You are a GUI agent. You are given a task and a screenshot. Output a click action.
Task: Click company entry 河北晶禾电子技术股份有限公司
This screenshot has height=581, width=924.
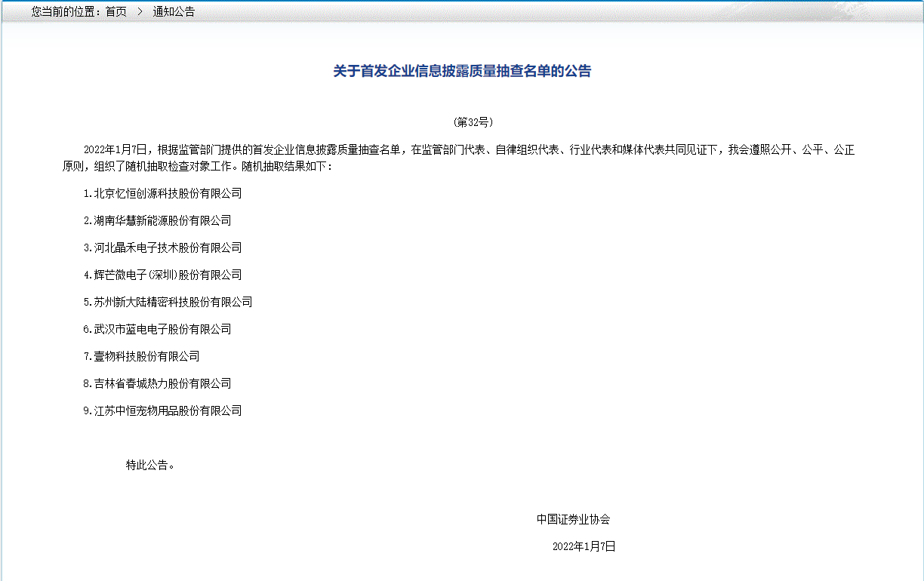(x=175, y=247)
